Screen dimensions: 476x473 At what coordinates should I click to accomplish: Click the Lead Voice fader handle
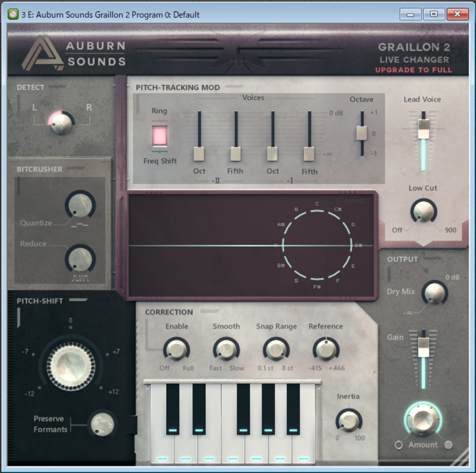pos(423,129)
